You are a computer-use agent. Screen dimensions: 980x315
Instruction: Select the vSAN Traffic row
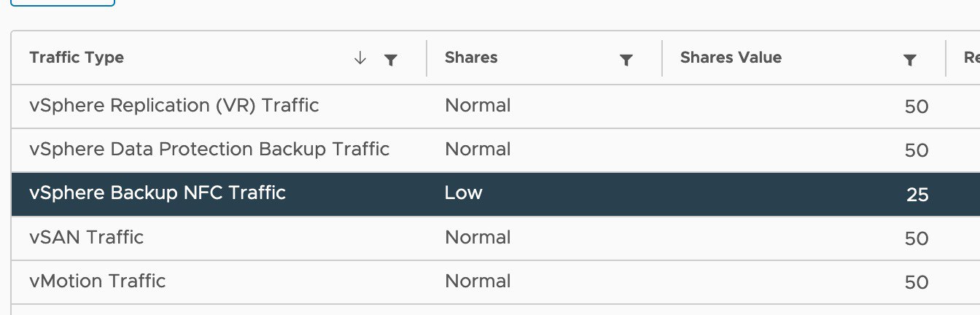[x=496, y=238]
